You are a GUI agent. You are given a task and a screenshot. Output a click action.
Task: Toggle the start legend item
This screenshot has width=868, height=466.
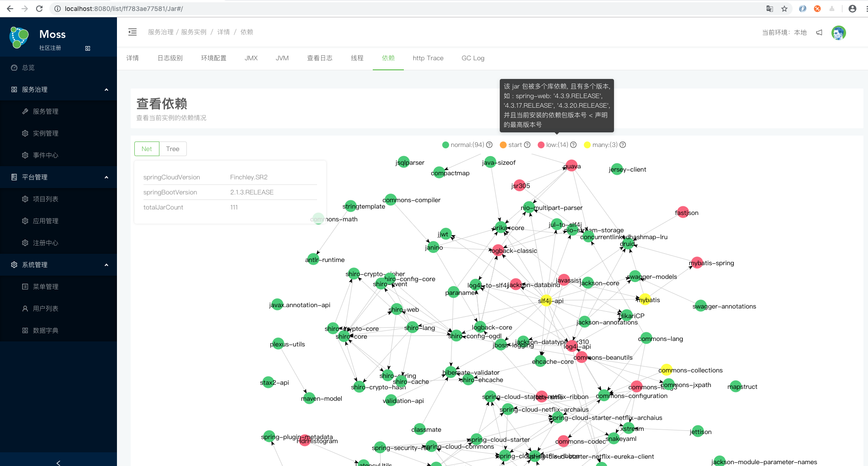[511, 145]
